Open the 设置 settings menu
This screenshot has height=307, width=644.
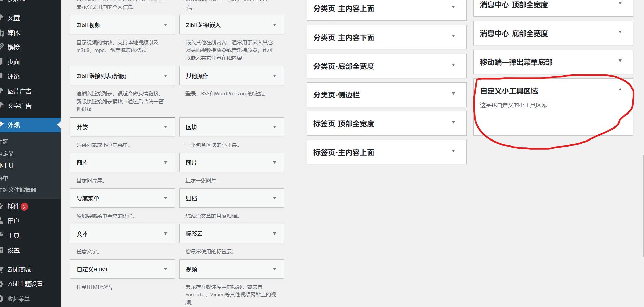14,250
